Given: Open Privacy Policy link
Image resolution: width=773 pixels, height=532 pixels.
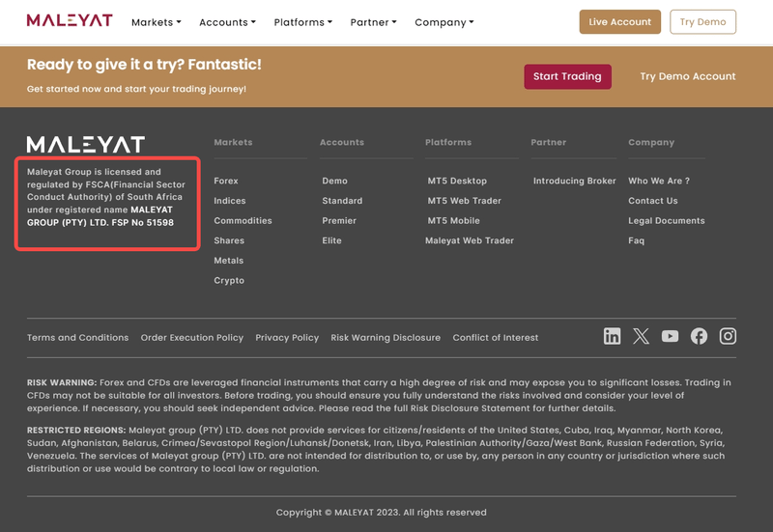Looking at the screenshot, I should pyautogui.click(x=287, y=337).
